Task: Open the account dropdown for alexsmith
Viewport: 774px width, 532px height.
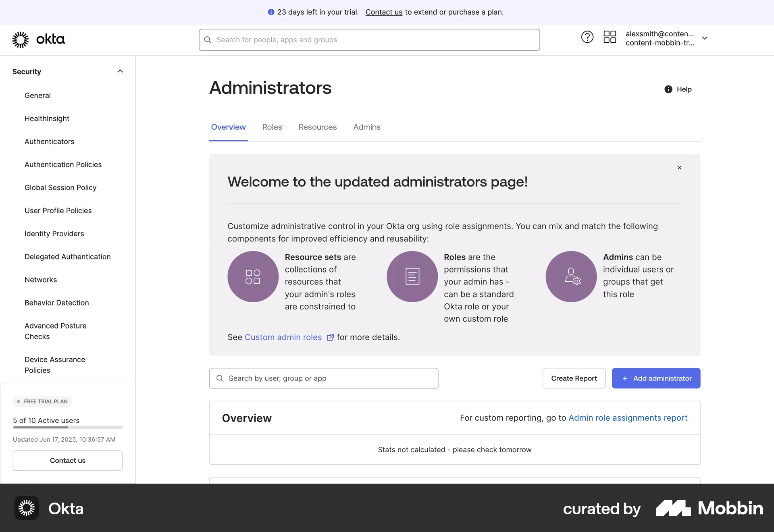Action: point(705,38)
